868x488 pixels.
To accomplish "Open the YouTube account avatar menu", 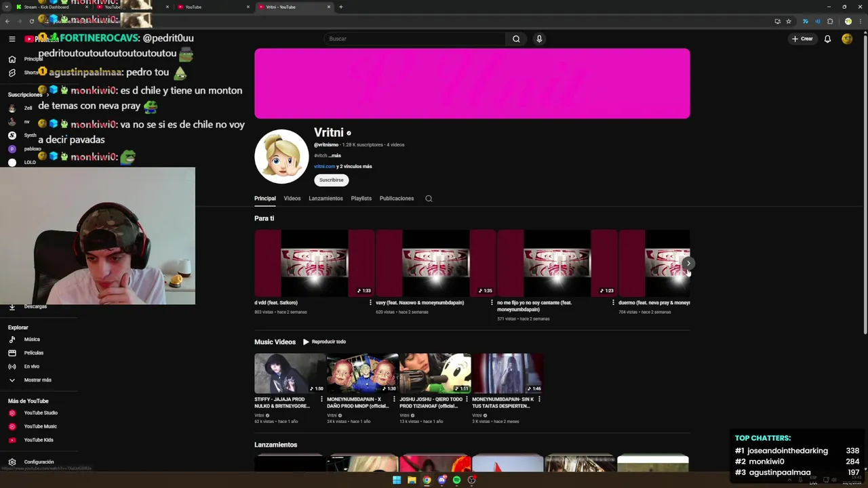I will (847, 39).
